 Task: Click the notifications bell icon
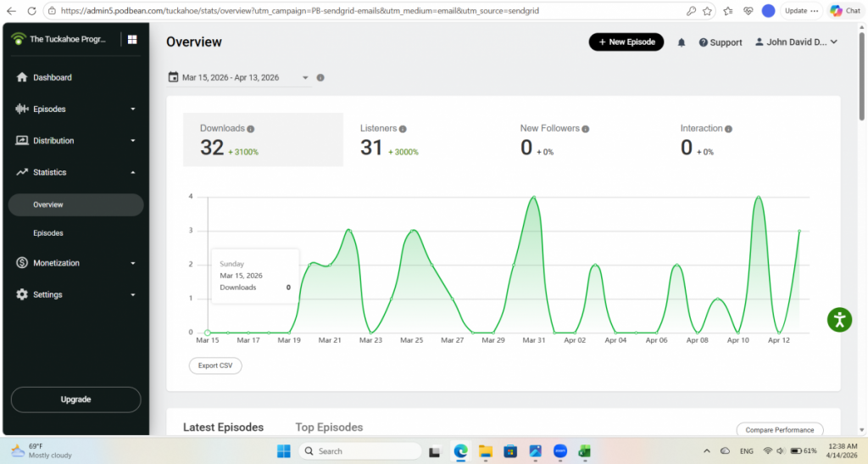click(x=682, y=42)
